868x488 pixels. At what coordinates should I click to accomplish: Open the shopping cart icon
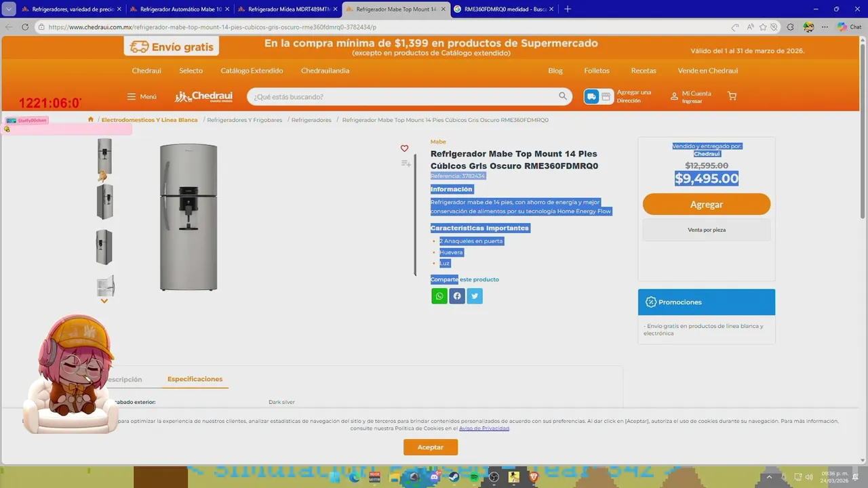[732, 96]
